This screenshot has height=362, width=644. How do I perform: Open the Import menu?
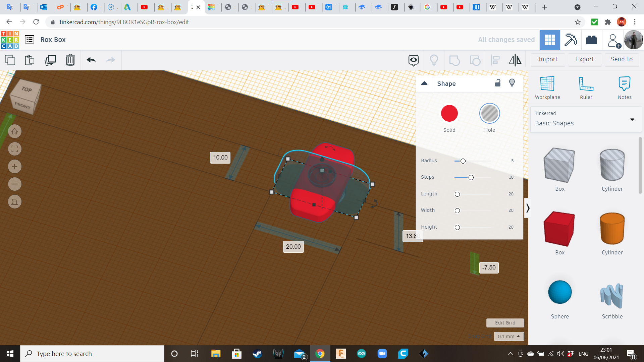click(548, 59)
